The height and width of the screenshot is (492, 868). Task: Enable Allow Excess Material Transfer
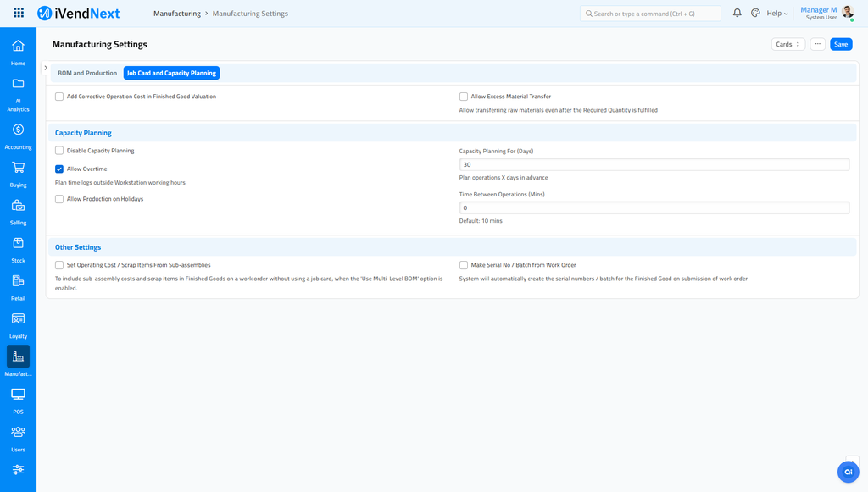(464, 97)
